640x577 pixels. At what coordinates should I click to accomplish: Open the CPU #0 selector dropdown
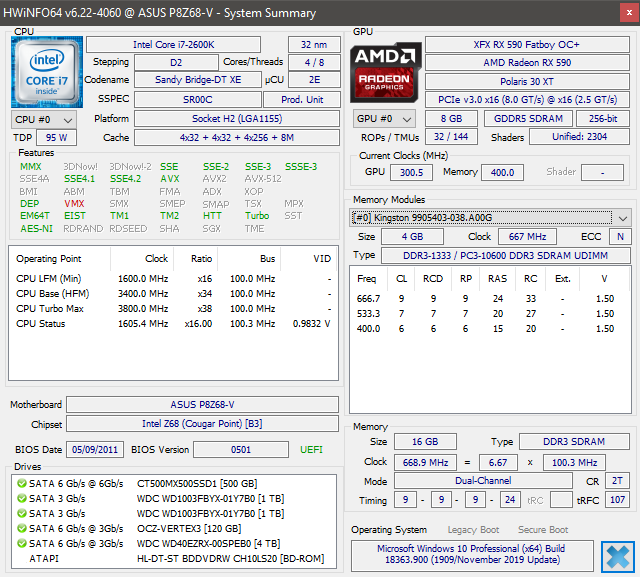44,120
